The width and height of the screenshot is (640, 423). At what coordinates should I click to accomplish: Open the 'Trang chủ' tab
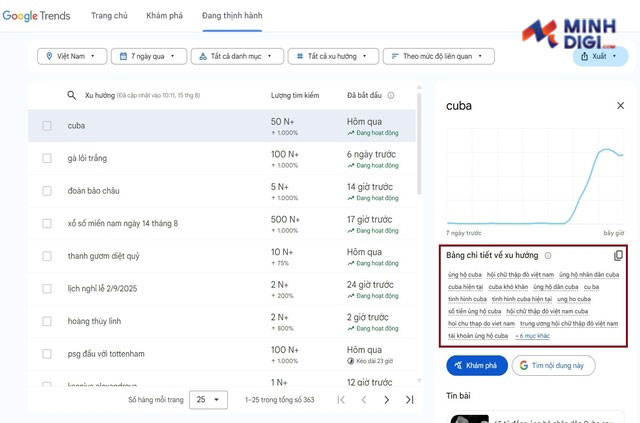109,16
